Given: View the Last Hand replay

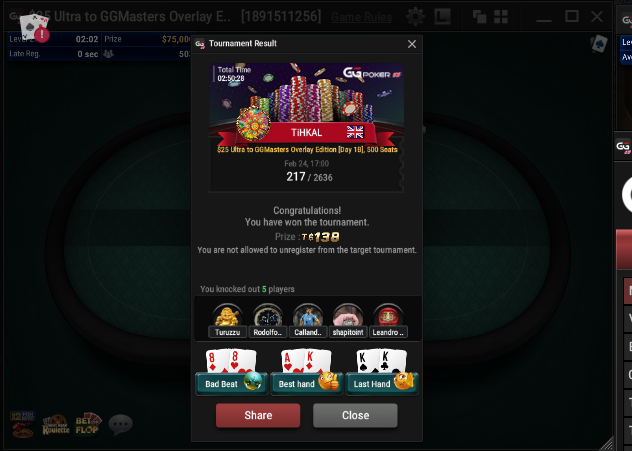Looking at the screenshot, I should pyautogui.click(x=382, y=372).
